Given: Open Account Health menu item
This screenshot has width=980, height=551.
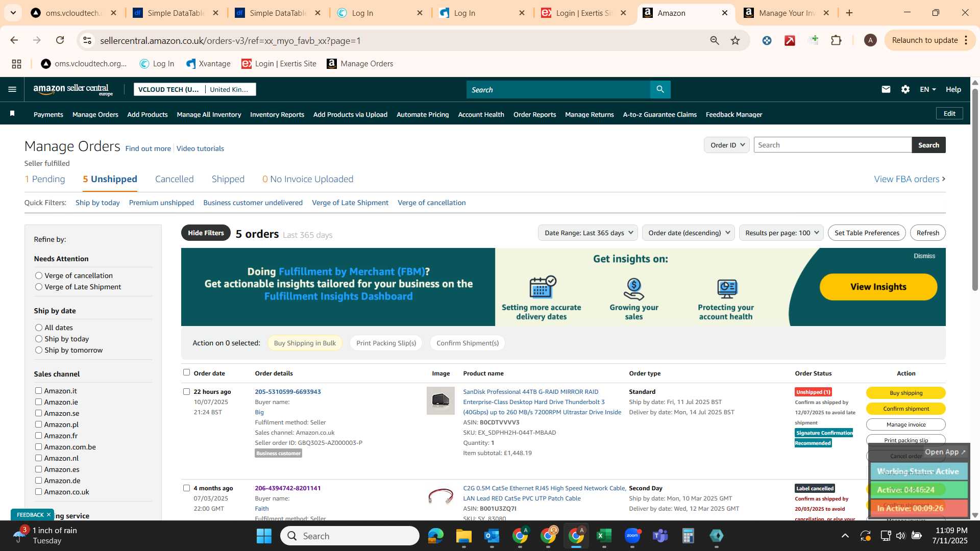Looking at the screenshot, I should [x=481, y=114].
